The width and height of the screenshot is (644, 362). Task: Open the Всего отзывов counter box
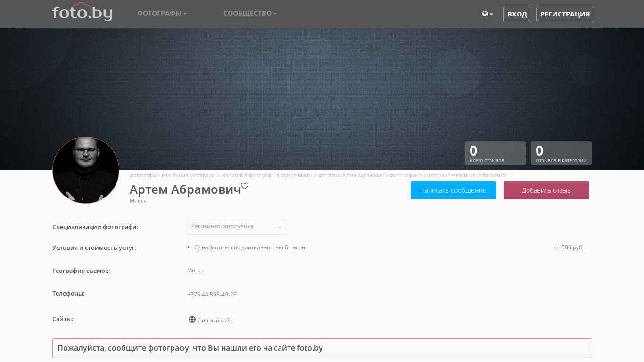click(x=495, y=153)
